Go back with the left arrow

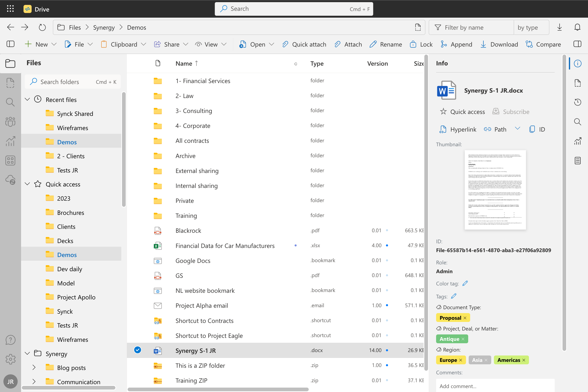point(11,27)
